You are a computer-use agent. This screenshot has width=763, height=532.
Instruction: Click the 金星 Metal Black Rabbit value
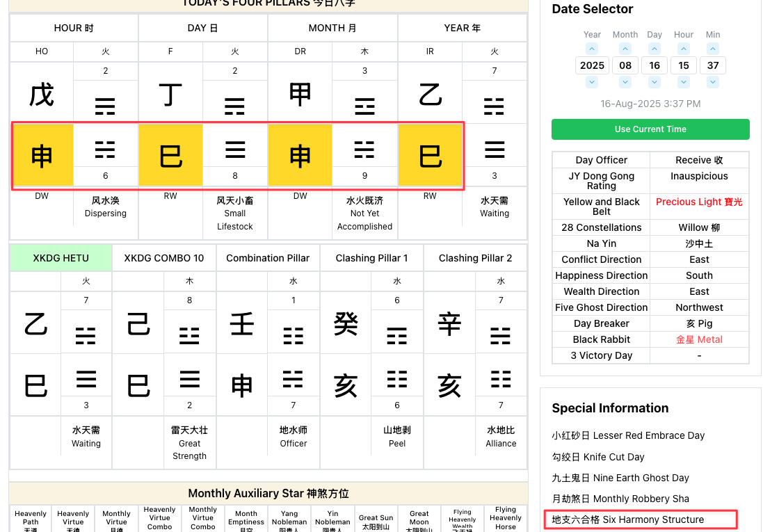pos(699,340)
